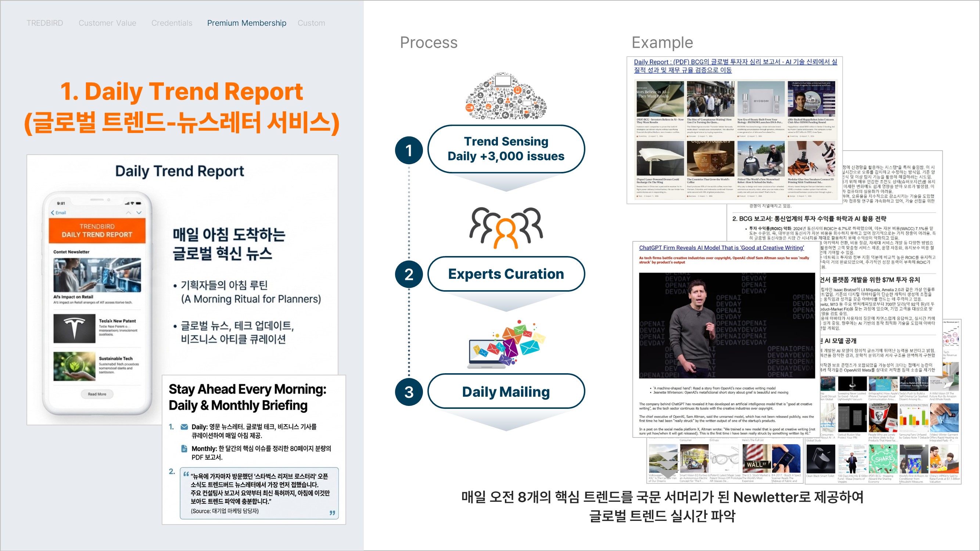Select the Experts Curation step
Image resolution: width=980 pixels, height=551 pixels.
point(506,274)
